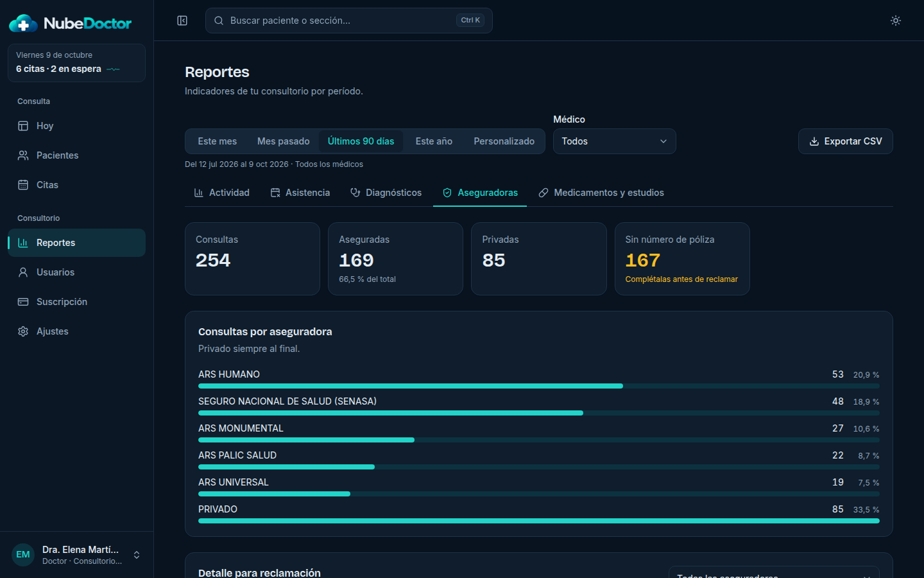Viewport: 924px width, 578px height.
Task: Select the Mes pasado period
Action: tap(283, 141)
